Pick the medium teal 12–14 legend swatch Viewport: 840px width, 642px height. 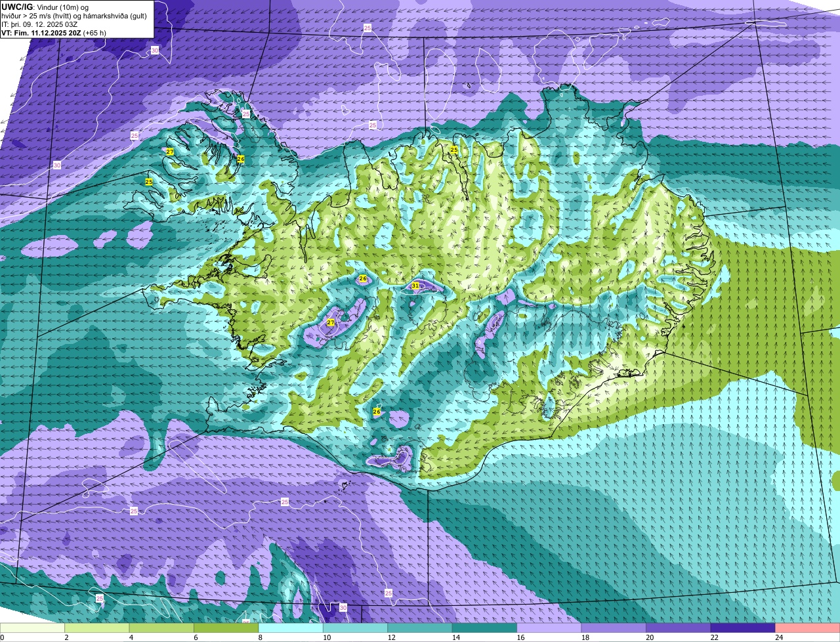click(x=421, y=628)
